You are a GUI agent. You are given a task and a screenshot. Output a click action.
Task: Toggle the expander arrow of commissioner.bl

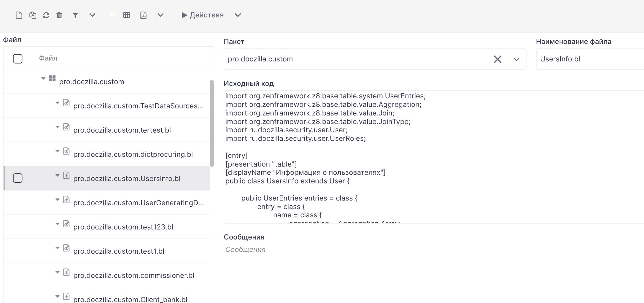58,272
